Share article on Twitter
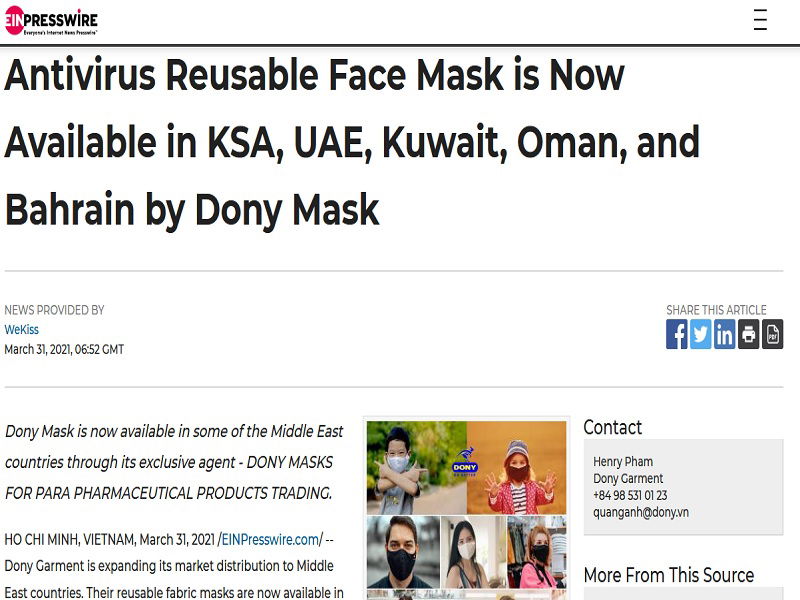 click(701, 334)
